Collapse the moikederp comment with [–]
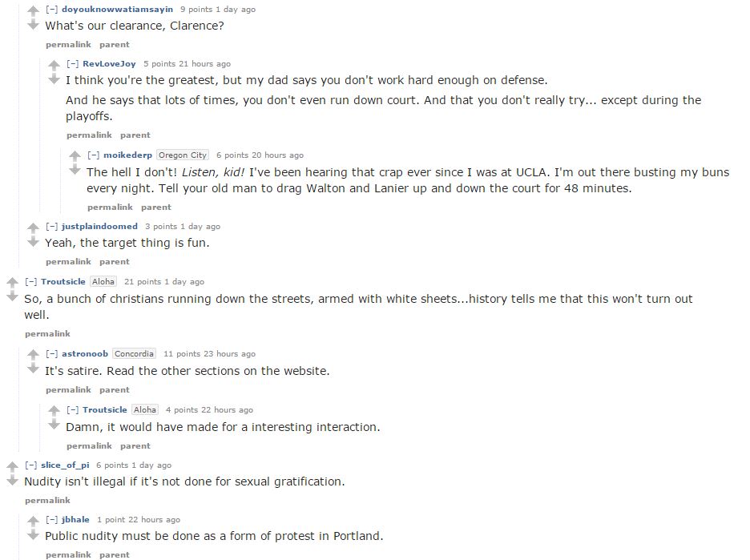Screen dimensions: 750x560 click(x=93, y=155)
